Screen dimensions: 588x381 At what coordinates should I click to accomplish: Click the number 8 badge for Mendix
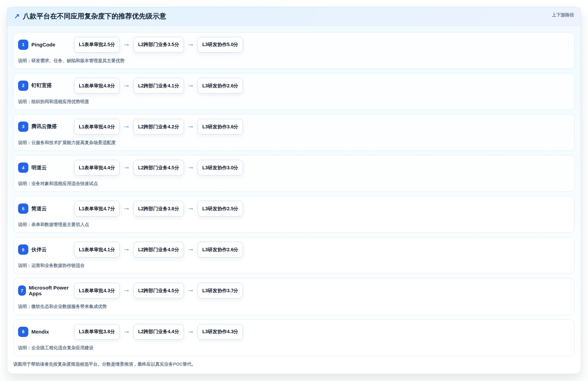(x=23, y=331)
